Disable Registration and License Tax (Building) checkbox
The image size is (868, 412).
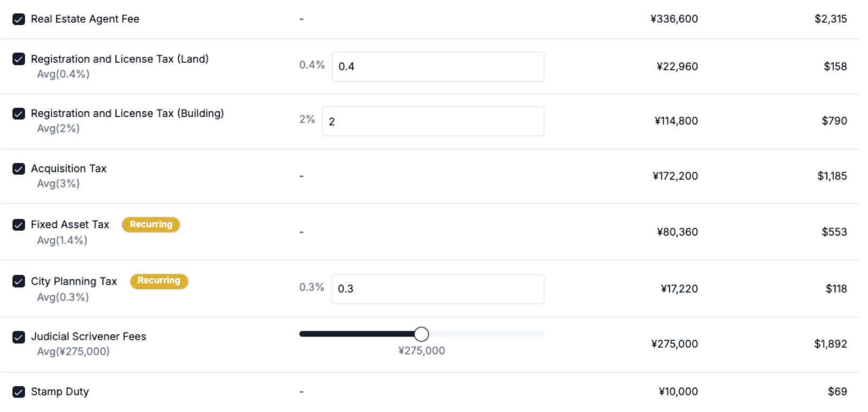coord(18,114)
